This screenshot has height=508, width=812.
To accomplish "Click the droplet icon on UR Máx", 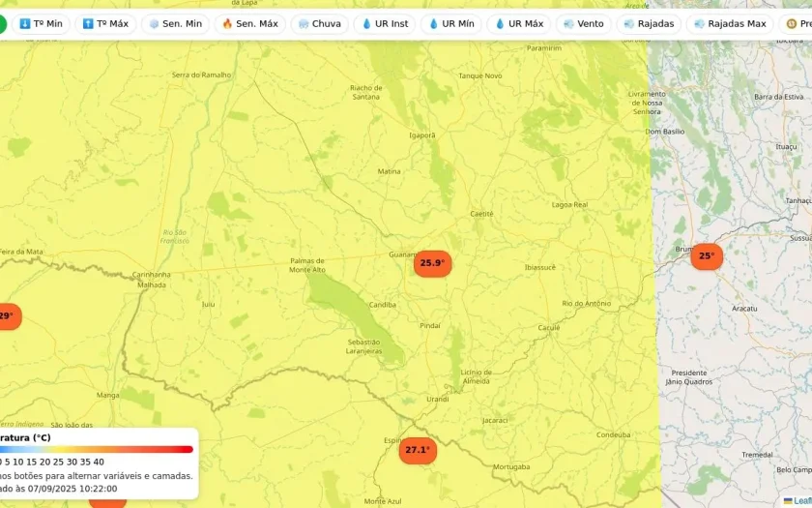I will tap(500, 24).
